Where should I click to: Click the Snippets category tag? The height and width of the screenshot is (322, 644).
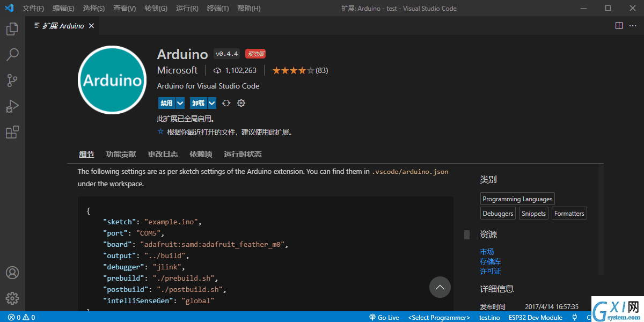(x=534, y=213)
